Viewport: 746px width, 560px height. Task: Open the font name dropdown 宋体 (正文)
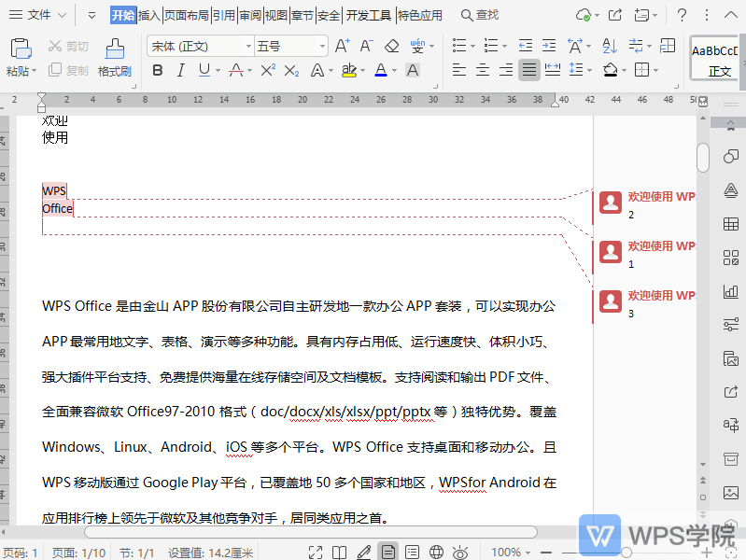click(x=200, y=46)
